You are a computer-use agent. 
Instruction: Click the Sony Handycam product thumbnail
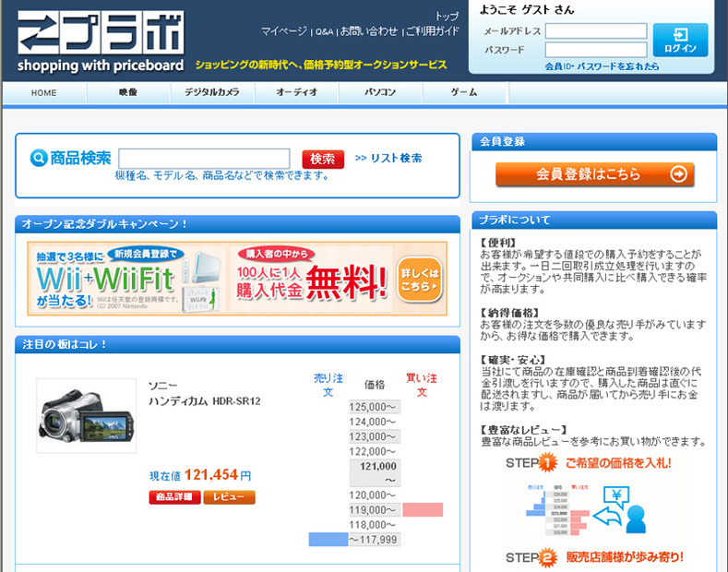[x=87, y=415]
